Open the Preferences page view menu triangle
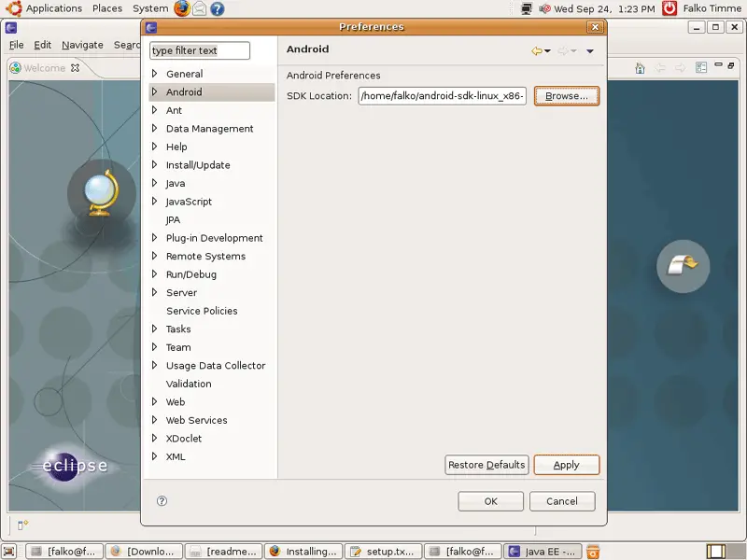The width and height of the screenshot is (747, 560). (590, 51)
